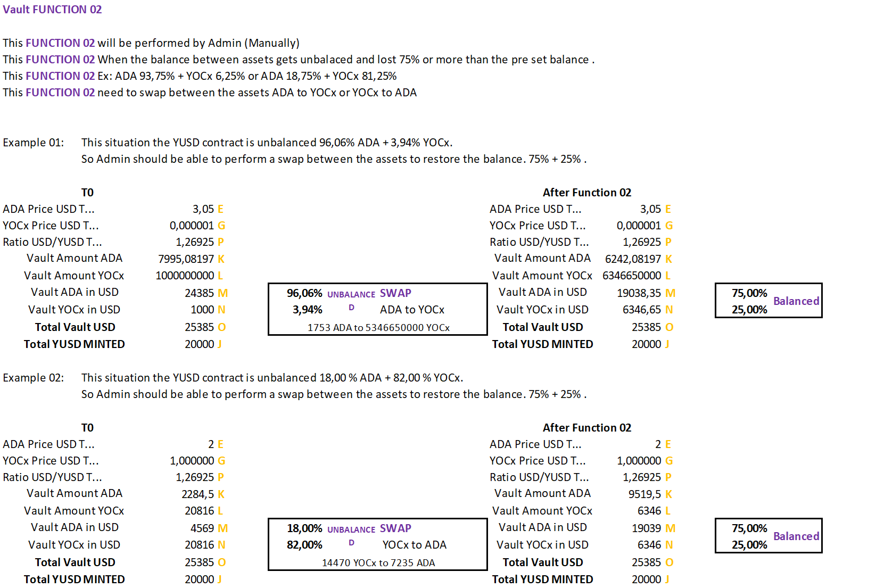This screenshot has width=885, height=588.
Task: Select the '1753 ADA to 5346650000 YOCx' text
Action: coord(378,328)
